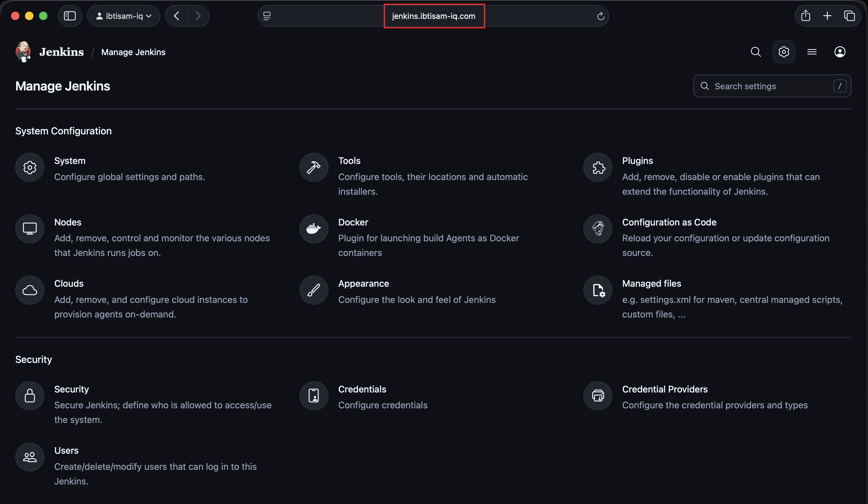Open the Docker whale icon

(314, 229)
